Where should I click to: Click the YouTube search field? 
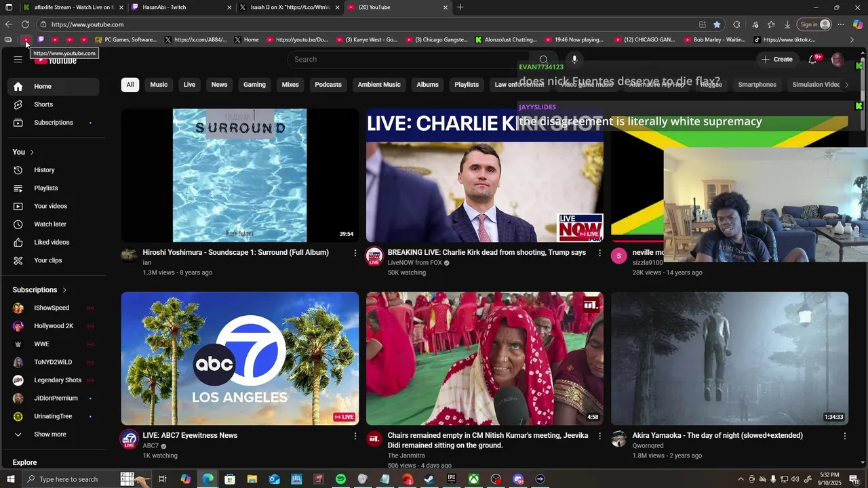pyautogui.click(x=409, y=60)
